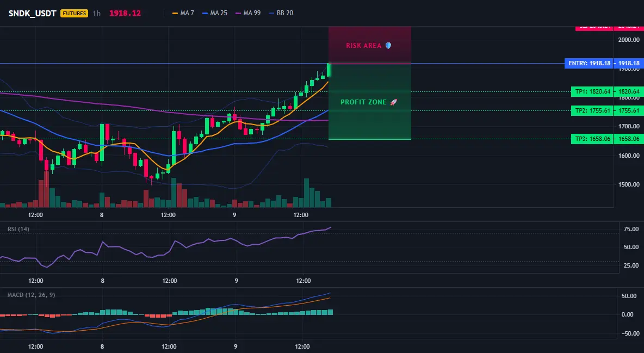Open the 1h timeframe selector

[96, 13]
